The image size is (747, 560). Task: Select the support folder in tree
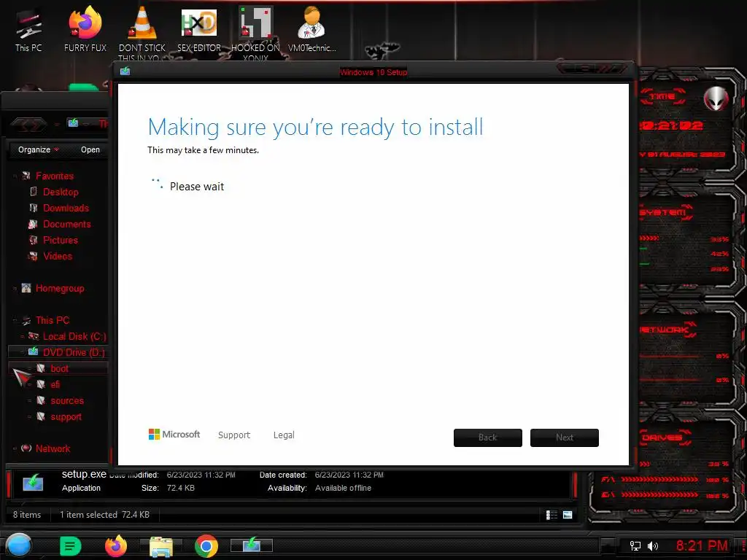tap(66, 416)
